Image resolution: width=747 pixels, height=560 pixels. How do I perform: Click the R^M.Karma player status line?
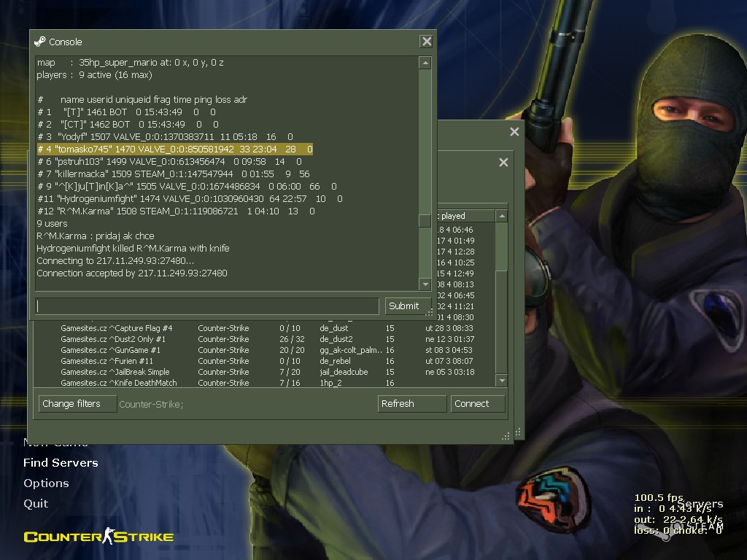176,211
